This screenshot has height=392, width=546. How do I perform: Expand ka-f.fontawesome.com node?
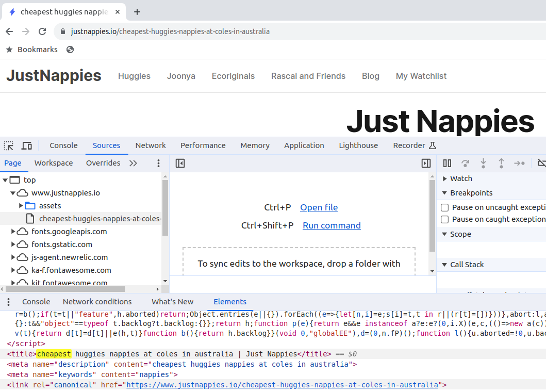[x=13, y=270]
